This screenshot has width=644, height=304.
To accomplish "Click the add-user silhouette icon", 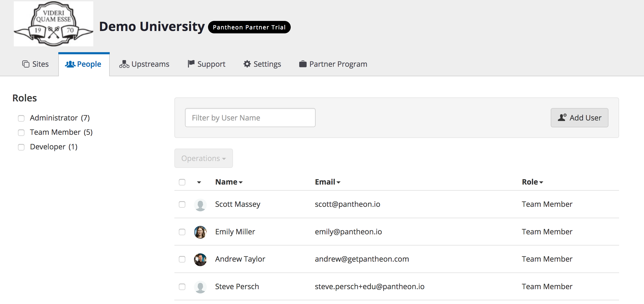I will [562, 117].
